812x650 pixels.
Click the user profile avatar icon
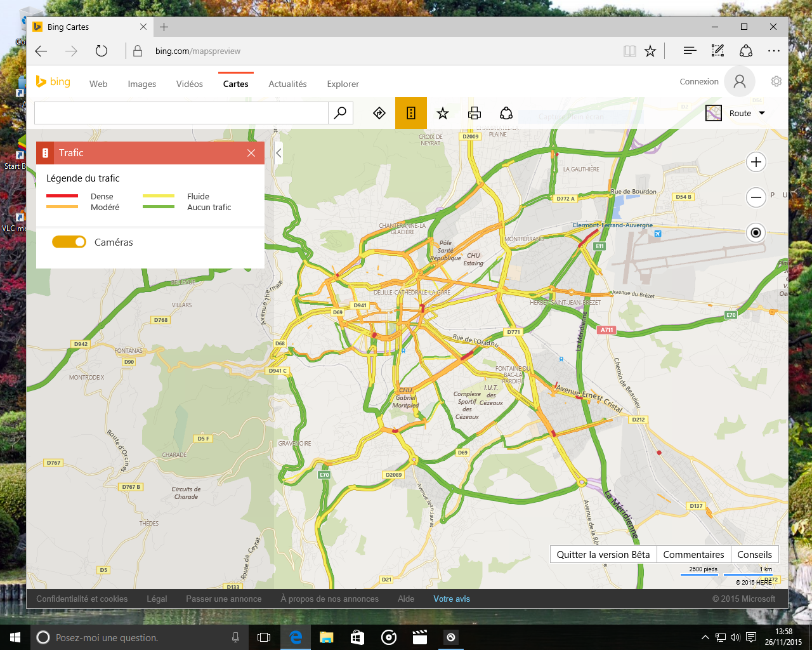pyautogui.click(x=740, y=81)
